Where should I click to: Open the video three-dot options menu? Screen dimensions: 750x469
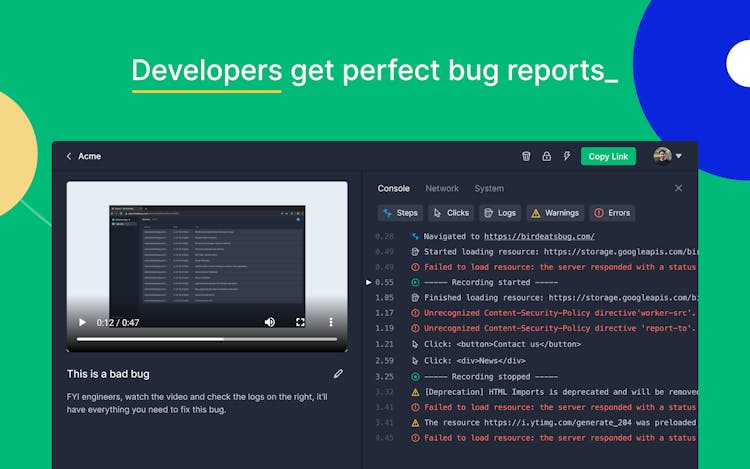(x=331, y=322)
